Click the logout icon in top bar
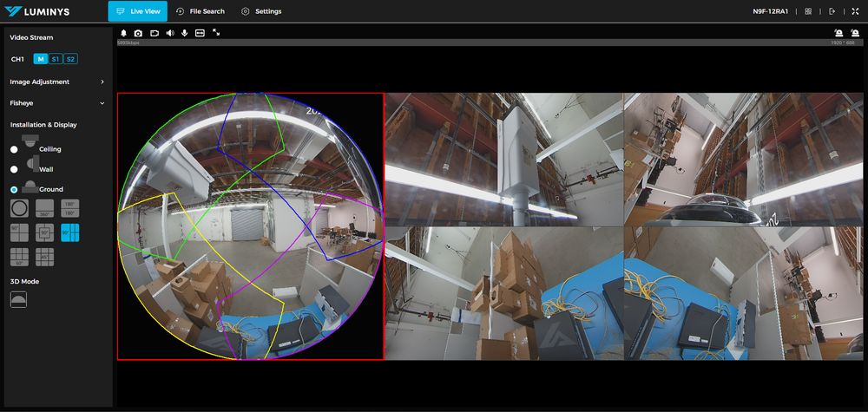This screenshot has height=412, width=868. tap(832, 11)
